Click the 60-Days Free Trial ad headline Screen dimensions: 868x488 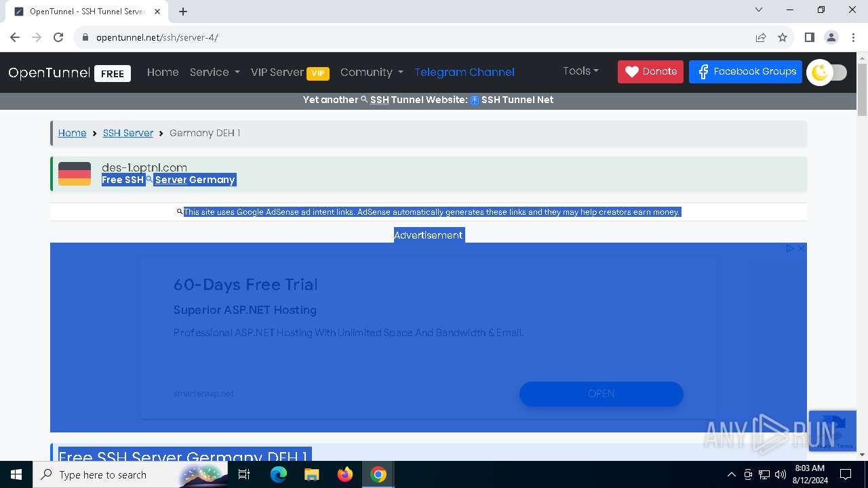(245, 285)
